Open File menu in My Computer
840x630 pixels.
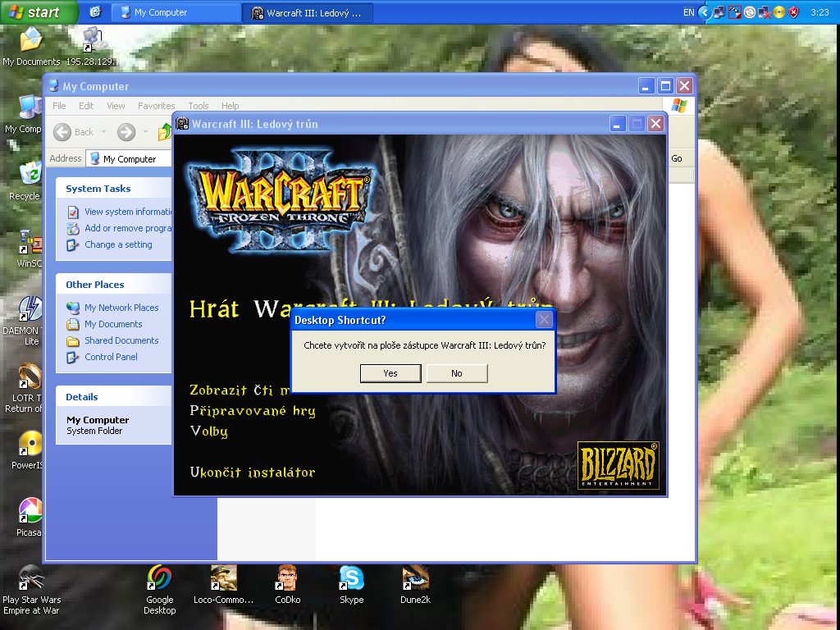59,106
